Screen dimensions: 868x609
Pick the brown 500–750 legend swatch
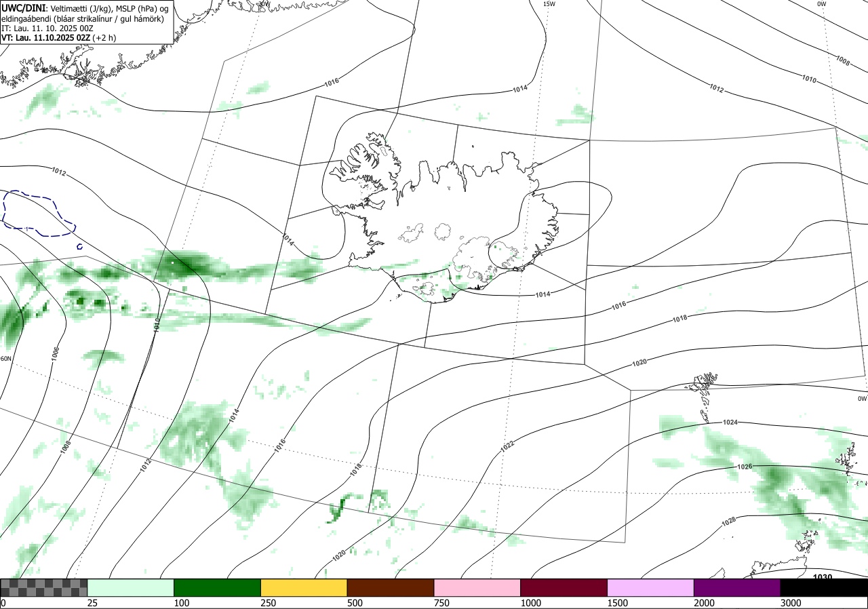(x=391, y=587)
